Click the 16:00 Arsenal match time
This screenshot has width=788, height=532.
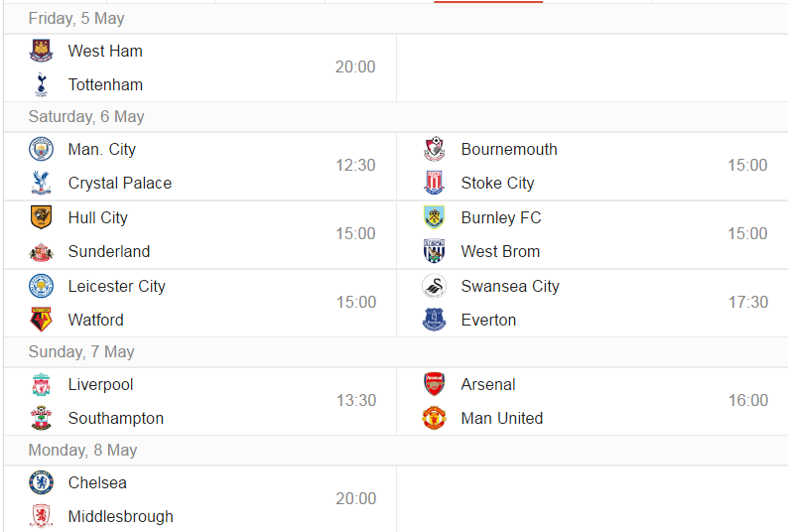coord(748,400)
